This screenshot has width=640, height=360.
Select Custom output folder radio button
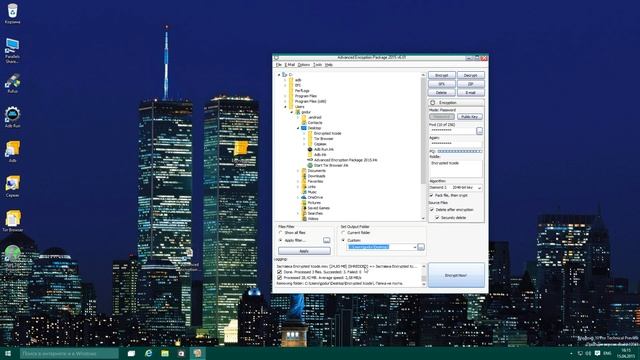pos(343,240)
